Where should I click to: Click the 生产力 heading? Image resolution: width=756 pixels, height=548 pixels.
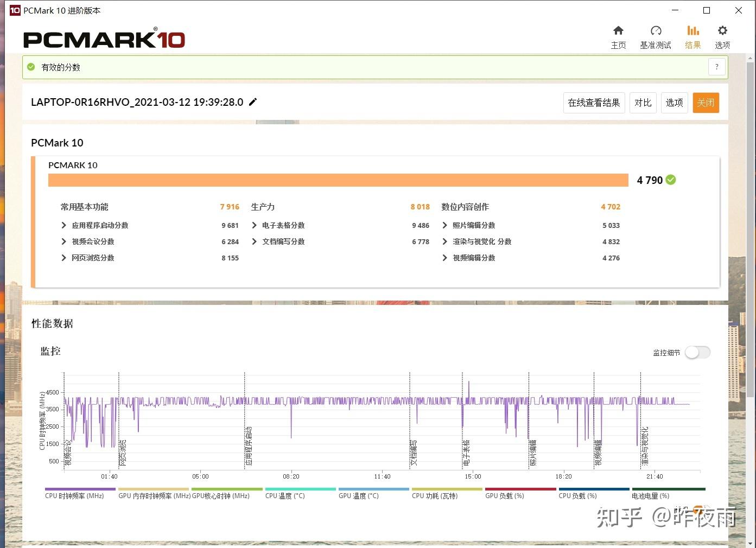[x=263, y=207]
